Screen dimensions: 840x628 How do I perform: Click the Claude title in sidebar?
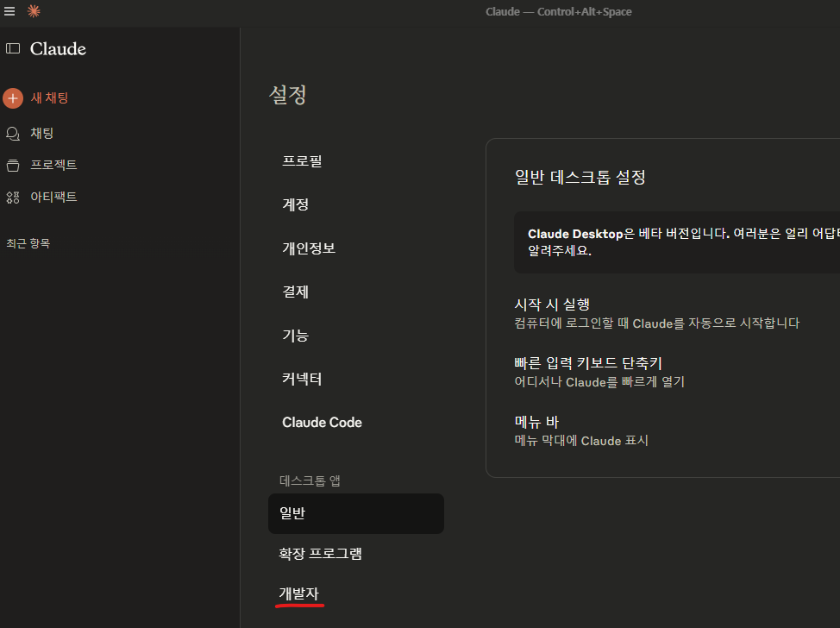tap(58, 49)
